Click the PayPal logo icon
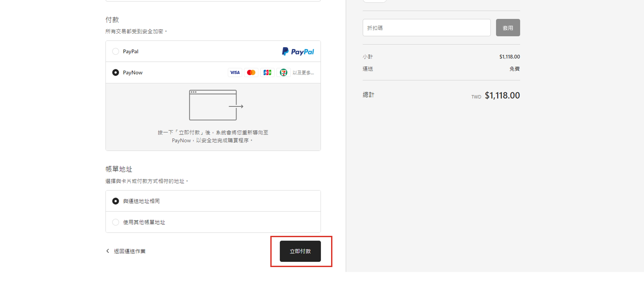 pos(298,51)
